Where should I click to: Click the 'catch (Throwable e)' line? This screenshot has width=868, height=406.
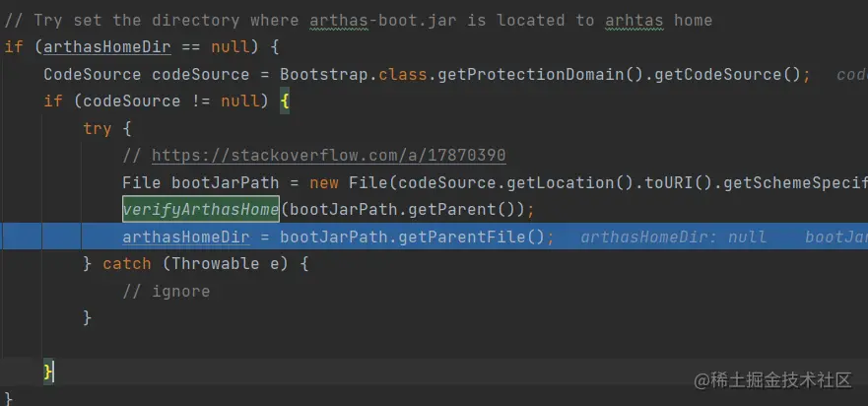tap(195, 264)
